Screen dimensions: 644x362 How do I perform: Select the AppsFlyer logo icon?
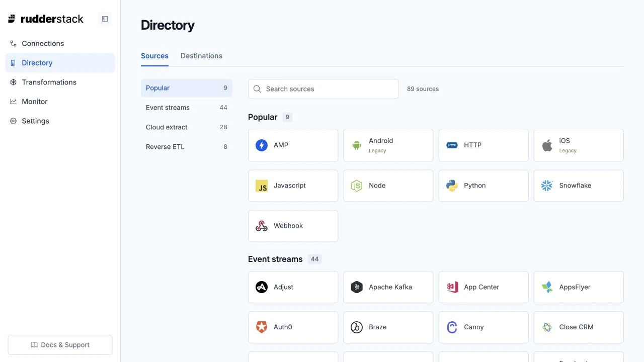click(547, 287)
